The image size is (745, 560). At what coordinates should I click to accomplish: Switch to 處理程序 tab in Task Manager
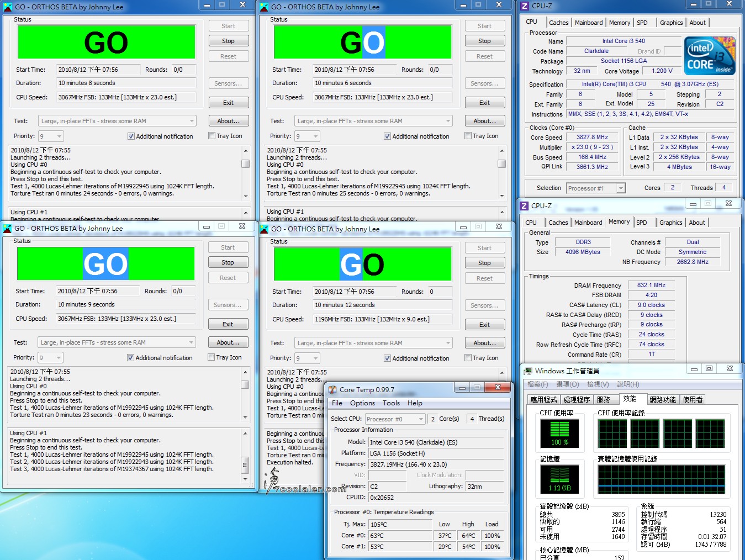[x=577, y=399]
